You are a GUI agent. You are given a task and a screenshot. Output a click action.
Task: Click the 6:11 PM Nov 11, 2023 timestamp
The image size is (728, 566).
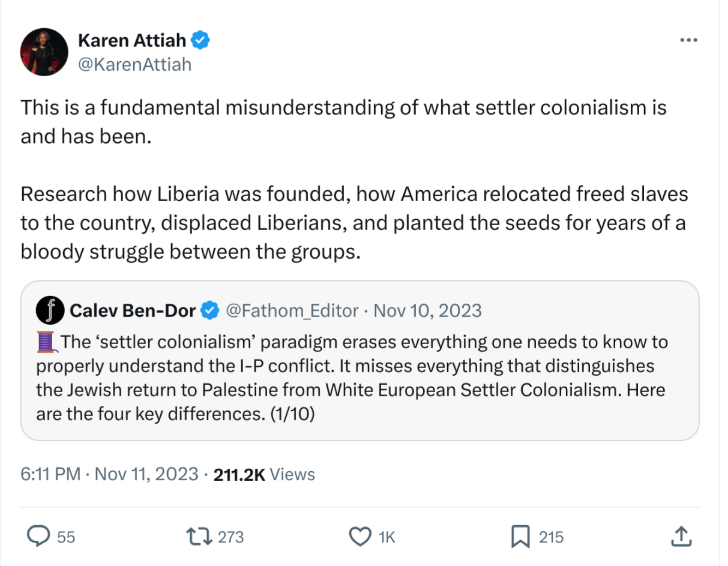click(x=109, y=474)
